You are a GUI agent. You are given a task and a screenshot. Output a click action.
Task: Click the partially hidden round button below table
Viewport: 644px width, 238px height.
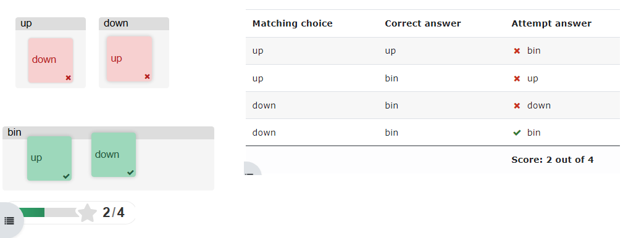pos(252,169)
